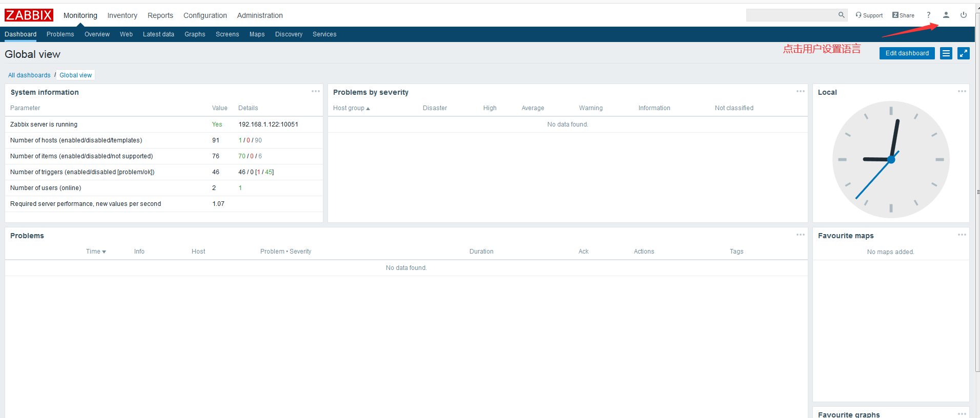Click the sign out power icon
The height and width of the screenshot is (418, 980).
pos(964,15)
